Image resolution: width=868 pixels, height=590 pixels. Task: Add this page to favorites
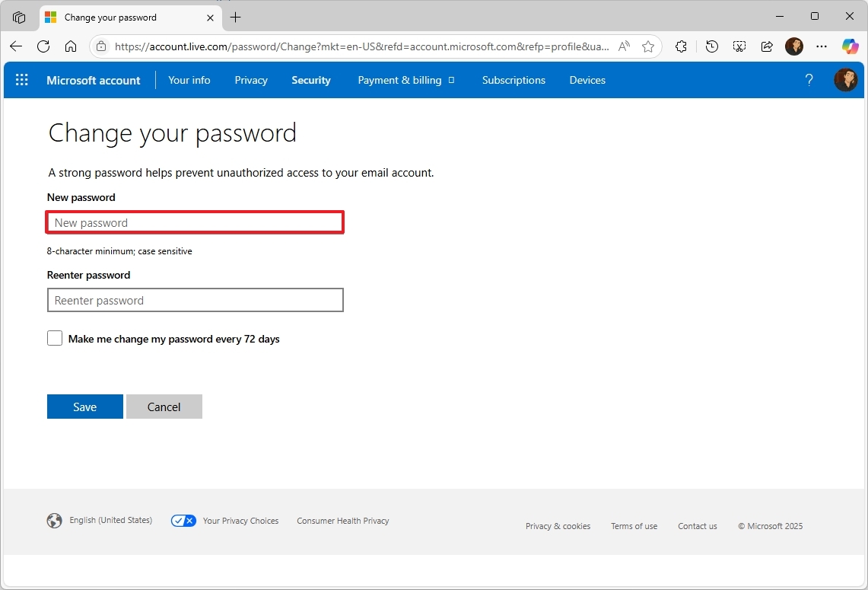(648, 46)
